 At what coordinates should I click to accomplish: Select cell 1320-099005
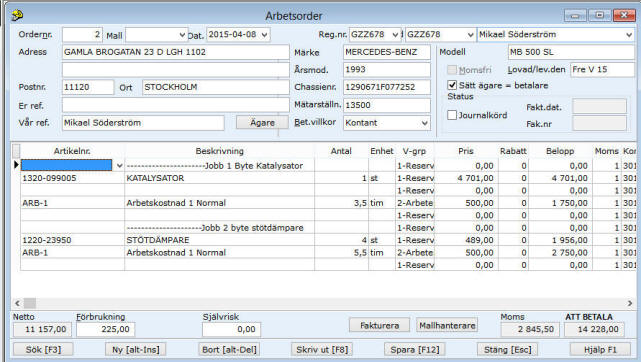pos(72,178)
